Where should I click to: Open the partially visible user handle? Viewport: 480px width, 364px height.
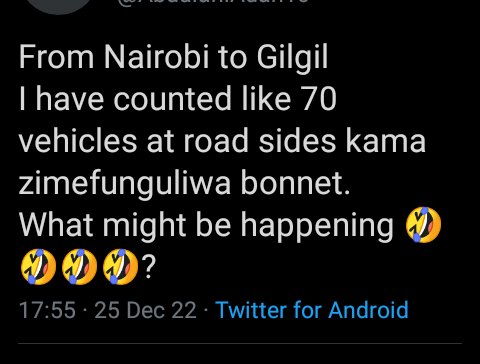tap(213, 2)
